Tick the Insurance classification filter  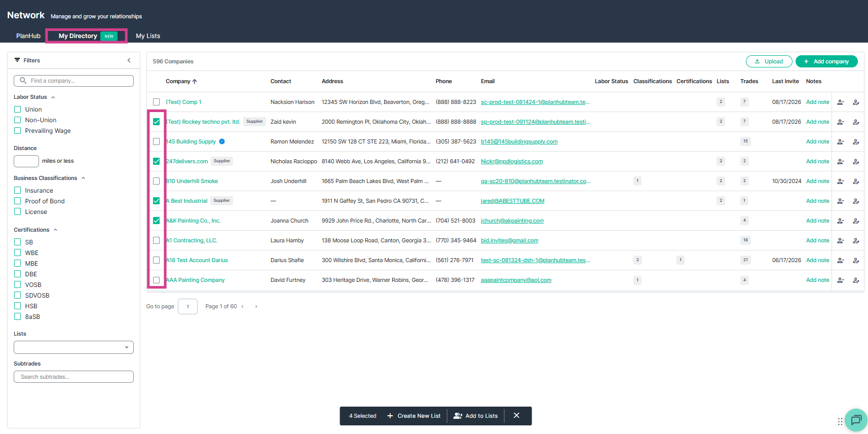tap(18, 191)
